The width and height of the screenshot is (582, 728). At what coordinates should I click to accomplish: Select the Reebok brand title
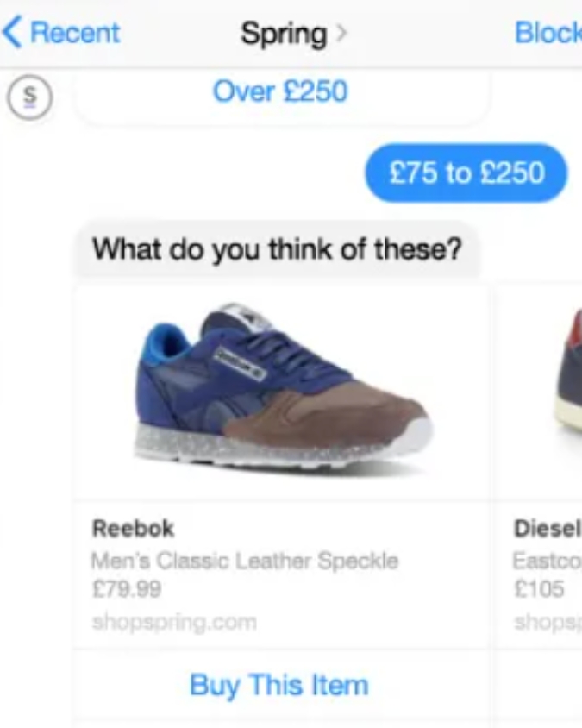[133, 529]
